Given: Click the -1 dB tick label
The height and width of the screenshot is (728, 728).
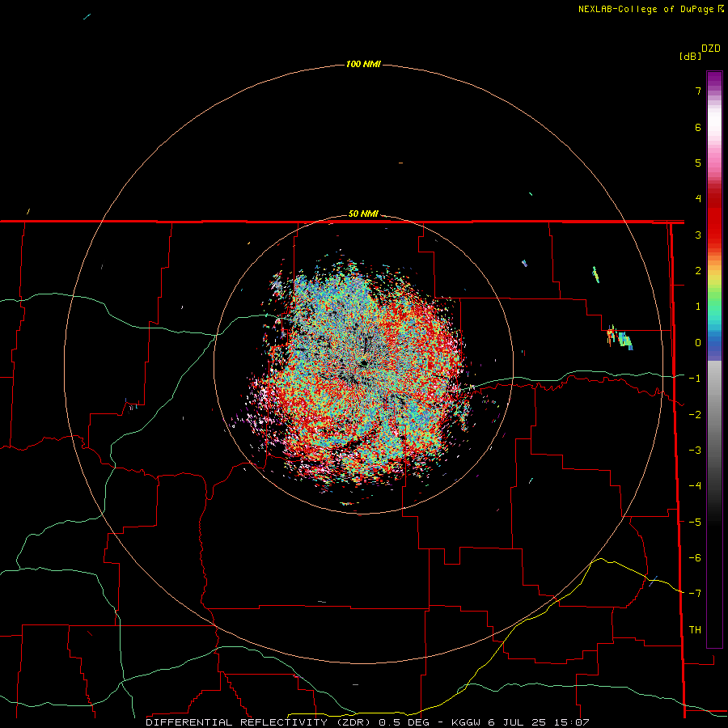Looking at the screenshot, I should point(695,379).
